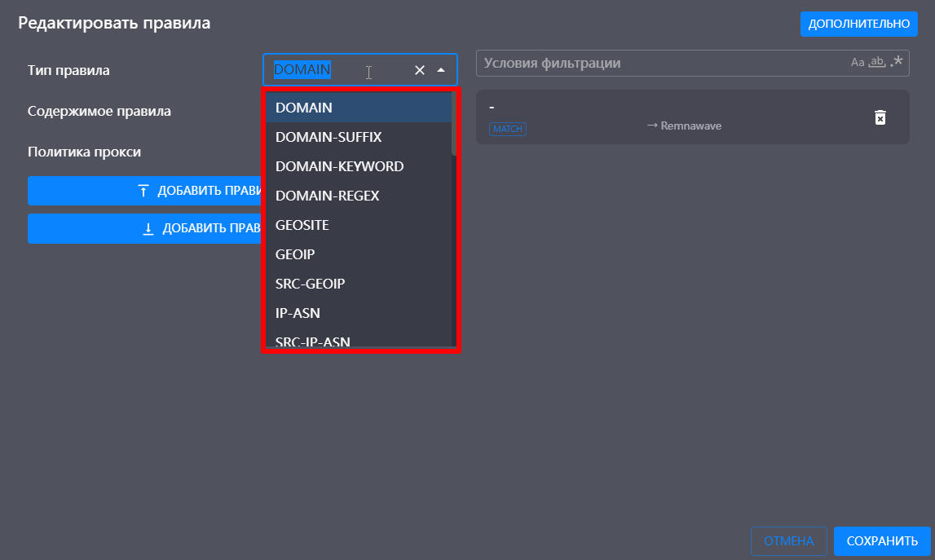Image resolution: width=935 pixels, height=560 pixels.
Task: Save rules with СОХРАНИТЬ button
Action: 882,541
